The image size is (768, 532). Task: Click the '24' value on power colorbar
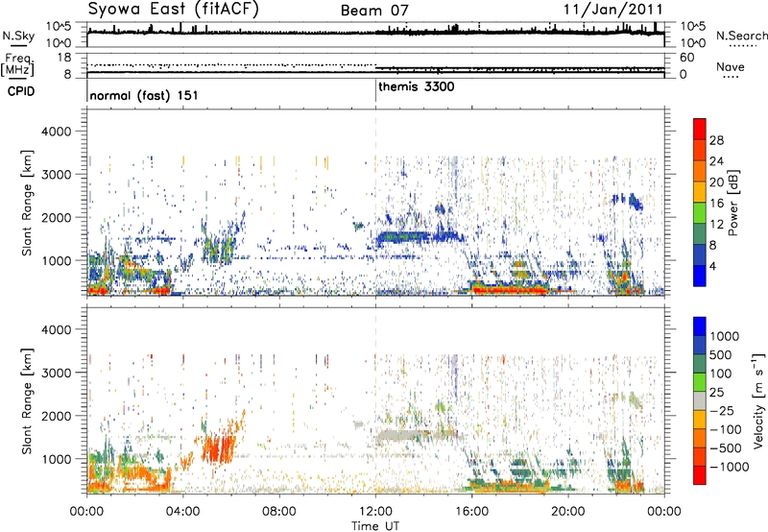point(716,161)
